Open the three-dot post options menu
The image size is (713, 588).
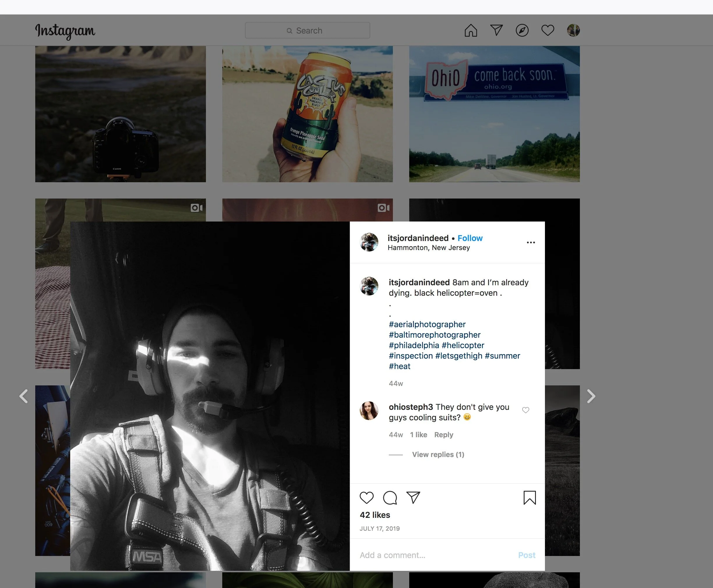click(531, 242)
